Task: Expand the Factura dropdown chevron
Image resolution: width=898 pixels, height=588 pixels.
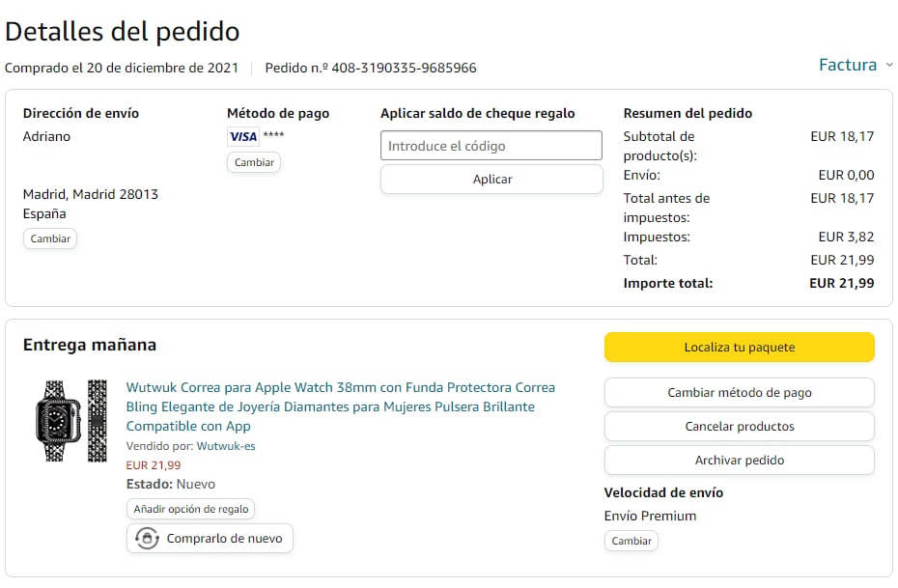Action: click(x=888, y=66)
